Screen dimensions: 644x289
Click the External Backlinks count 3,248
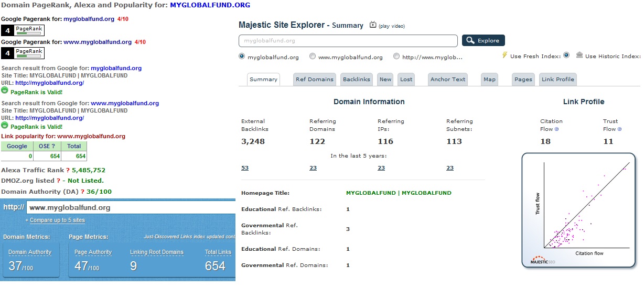pos(252,141)
